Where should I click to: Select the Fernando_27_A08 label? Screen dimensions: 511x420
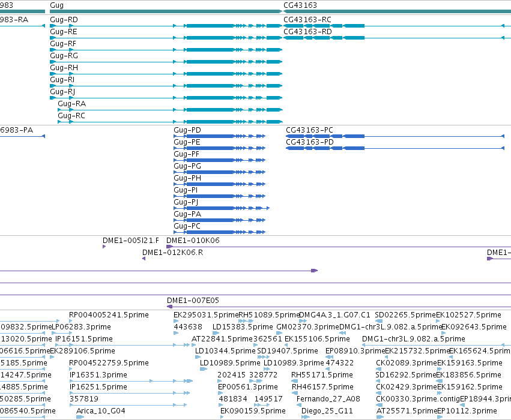tap(328, 399)
